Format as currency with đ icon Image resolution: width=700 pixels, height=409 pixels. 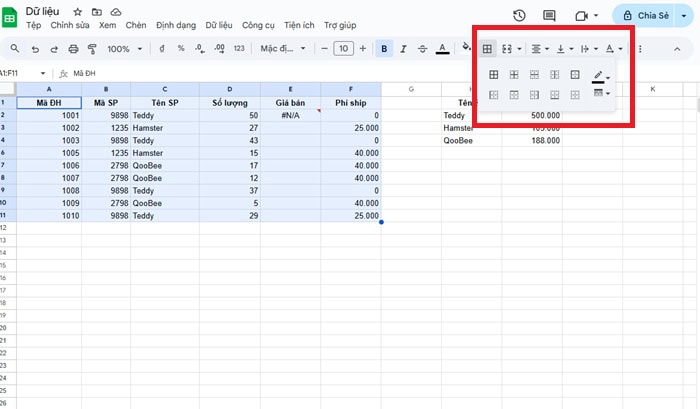point(162,48)
